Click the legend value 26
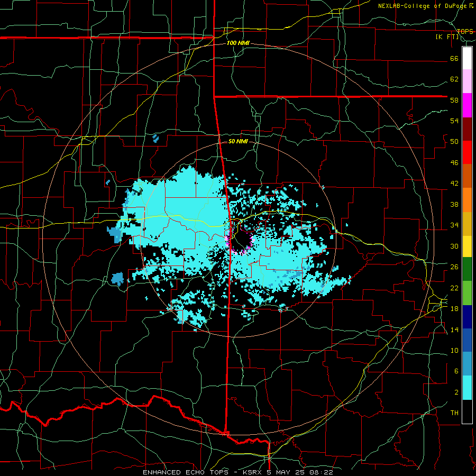Image resolution: width=476 pixels, height=476 pixels. pyautogui.click(x=454, y=267)
